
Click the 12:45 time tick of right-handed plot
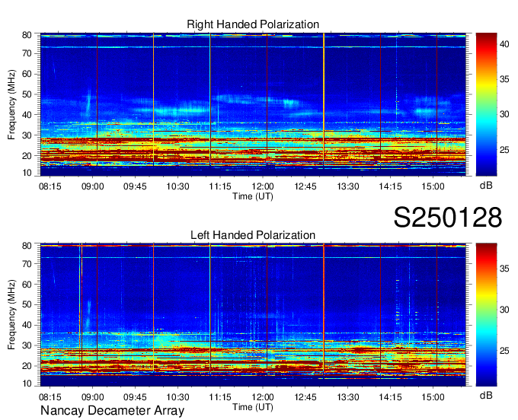[x=305, y=186]
